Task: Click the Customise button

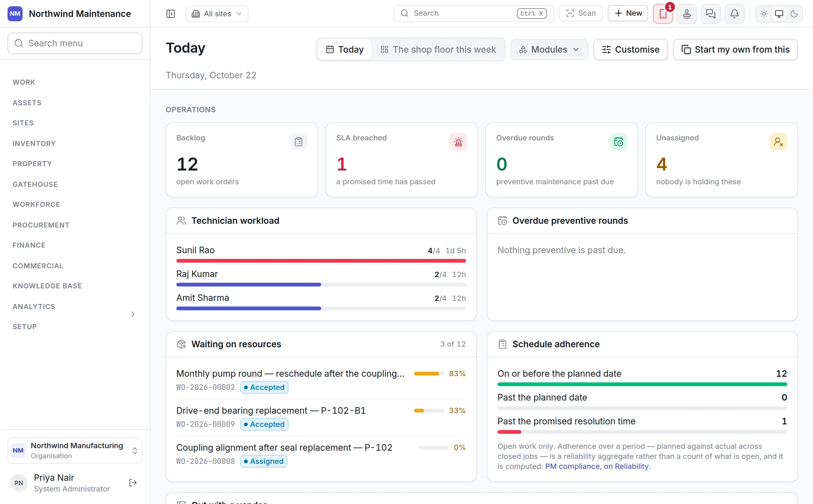Action: 630,49
